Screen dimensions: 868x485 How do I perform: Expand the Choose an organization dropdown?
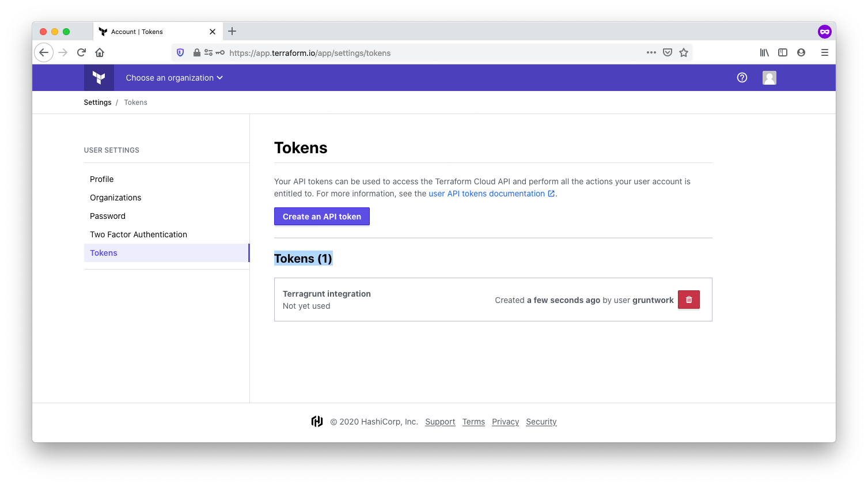pos(174,77)
